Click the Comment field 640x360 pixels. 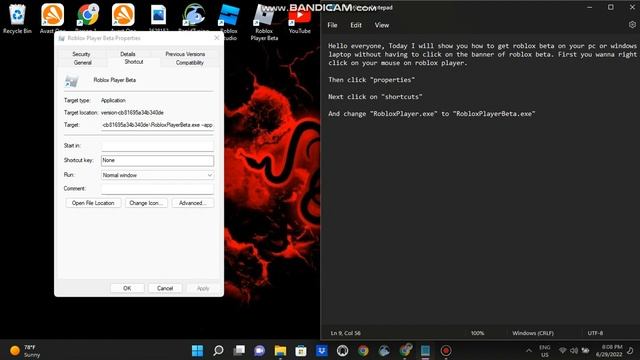(x=157, y=189)
